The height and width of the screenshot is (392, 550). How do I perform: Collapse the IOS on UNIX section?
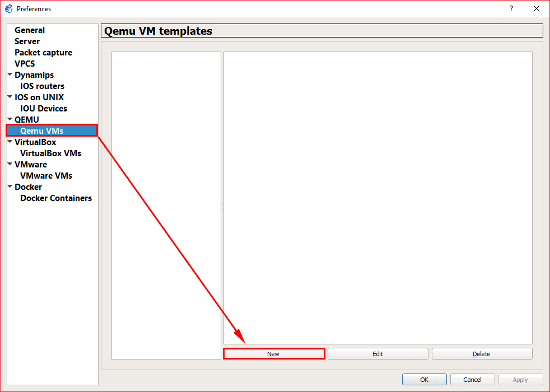click(10, 97)
